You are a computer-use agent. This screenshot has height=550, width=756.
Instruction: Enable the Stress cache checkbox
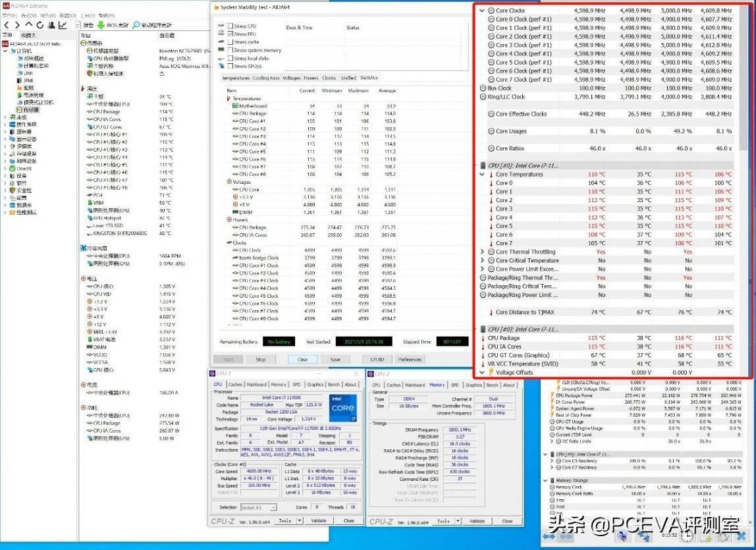point(230,42)
